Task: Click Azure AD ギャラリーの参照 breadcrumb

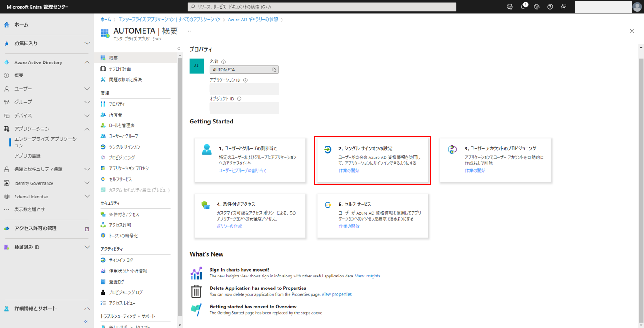Action: (253, 20)
